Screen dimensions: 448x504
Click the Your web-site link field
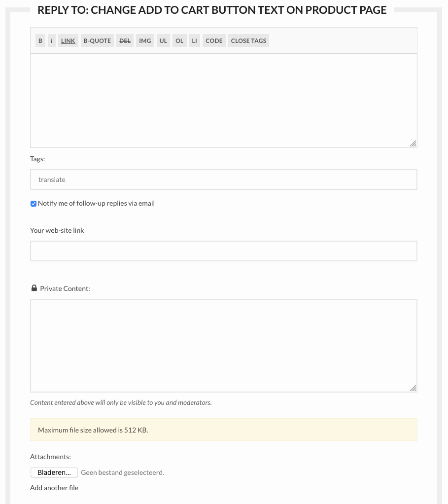pos(223,251)
